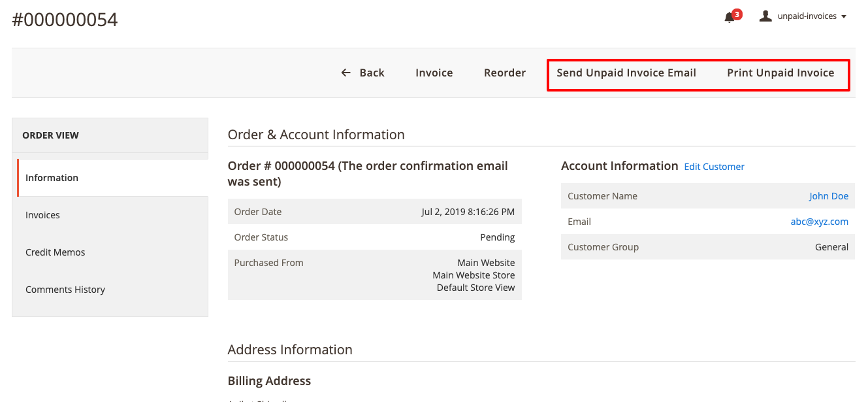Open the Edit Customer link

click(x=714, y=167)
